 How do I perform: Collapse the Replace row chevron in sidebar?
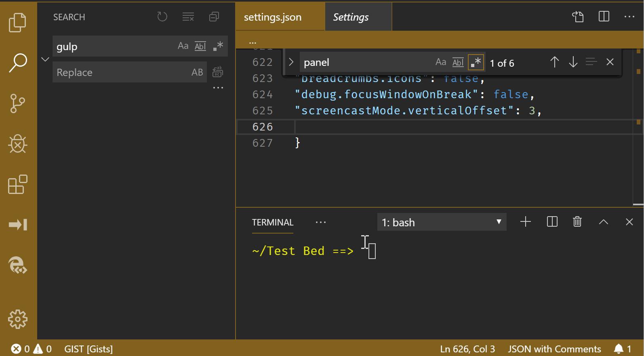coord(45,59)
